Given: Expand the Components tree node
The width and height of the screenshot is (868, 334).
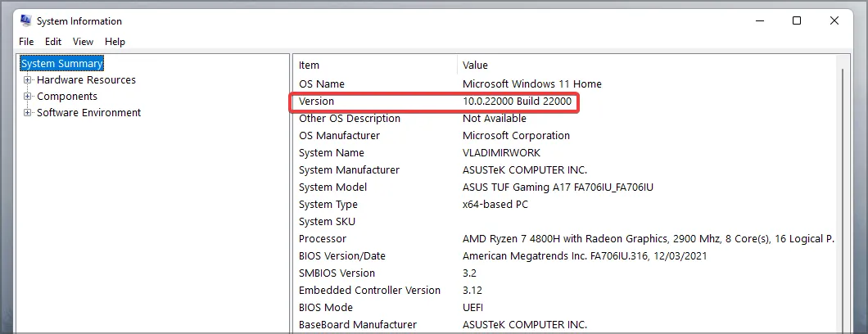Looking at the screenshot, I should click(28, 97).
